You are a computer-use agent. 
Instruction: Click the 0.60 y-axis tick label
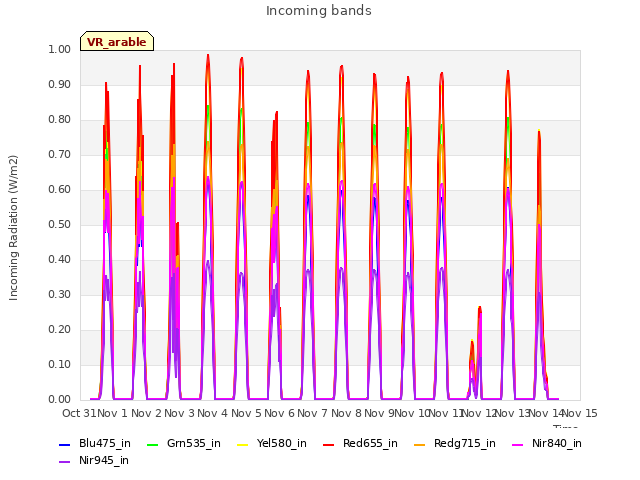(60, 189)
